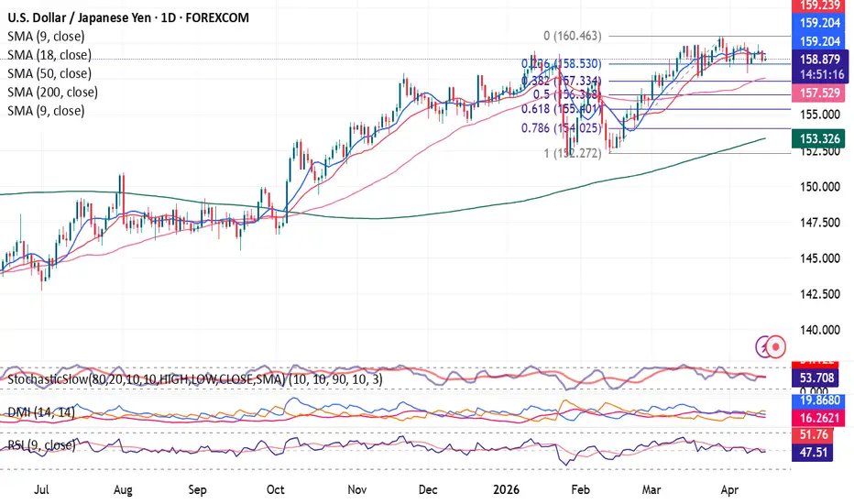Click the 150.000 price axis value
854x504 pixels.
[x=820, y=187]
